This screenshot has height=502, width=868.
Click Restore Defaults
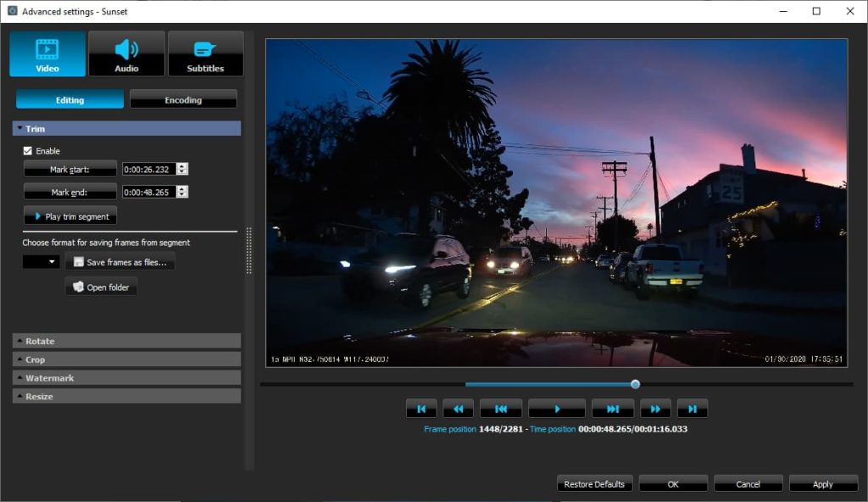(x=594, y=483)
